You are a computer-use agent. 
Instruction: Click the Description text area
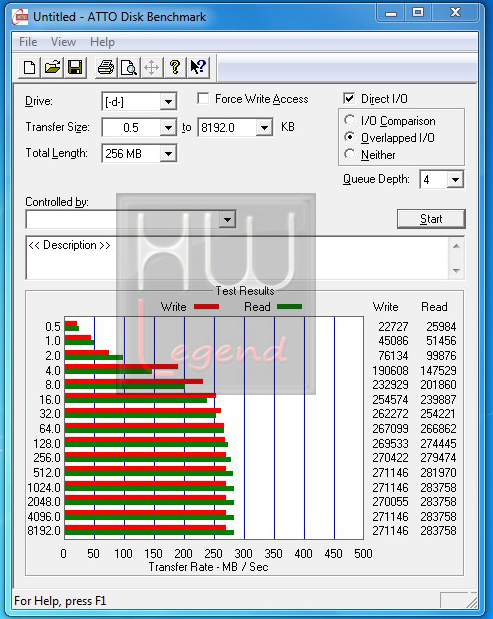(x=237, y=258)
